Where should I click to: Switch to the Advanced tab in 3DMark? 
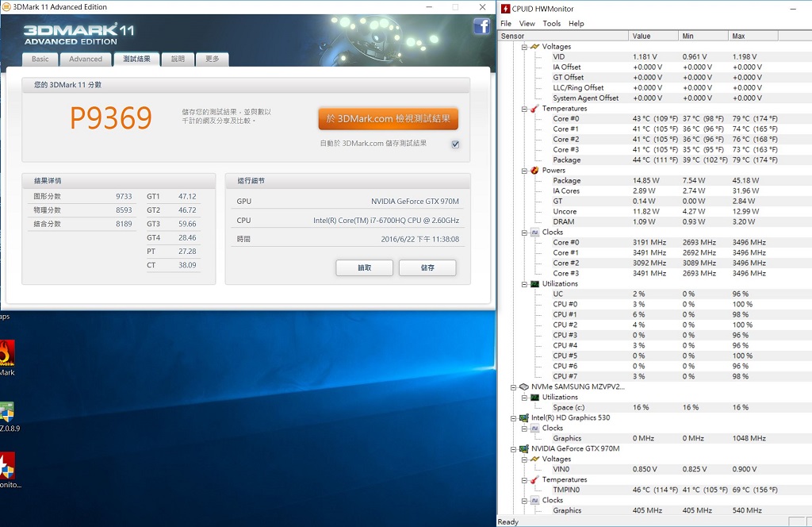(86, 59)
